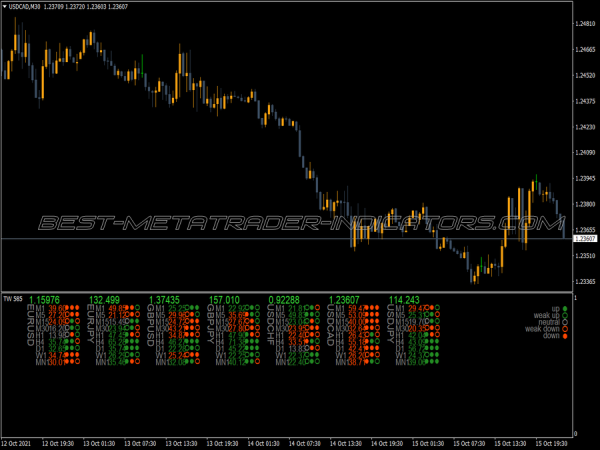Click the vertical GBPUSD pair label

[x=151, y=325]
